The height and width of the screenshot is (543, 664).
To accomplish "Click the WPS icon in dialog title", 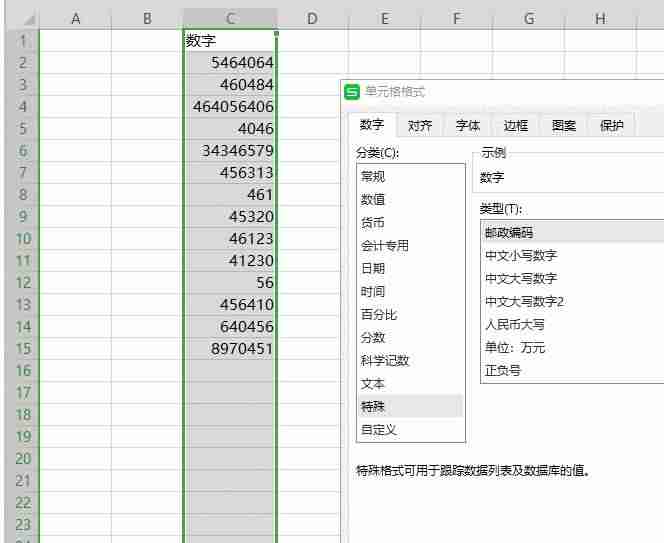I will [351, 91].
